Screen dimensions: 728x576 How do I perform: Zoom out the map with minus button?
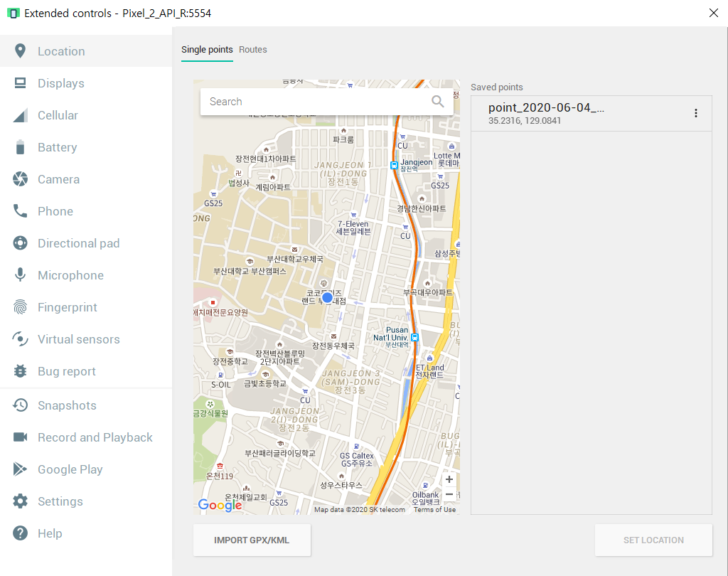[449, 494]
